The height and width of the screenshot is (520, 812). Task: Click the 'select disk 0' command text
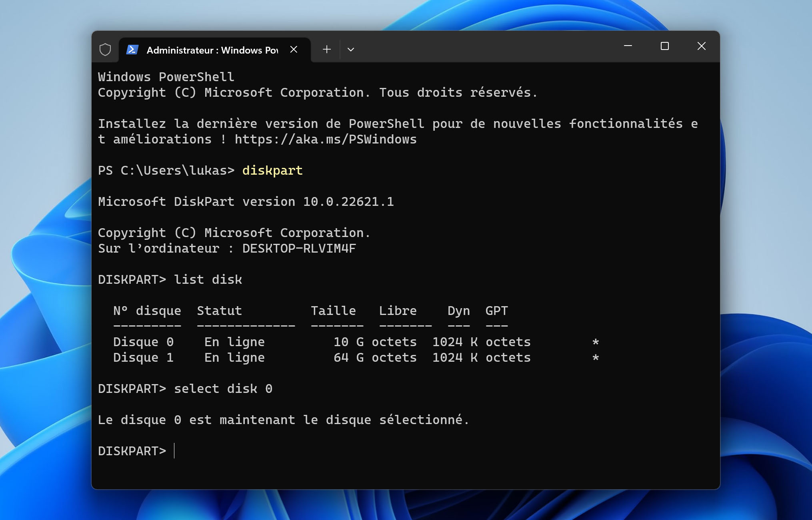point(223,389)
